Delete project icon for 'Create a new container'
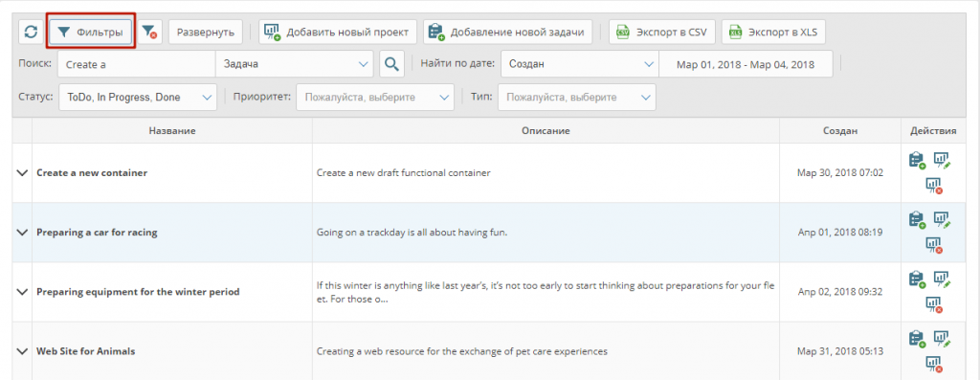 [934, 186]
